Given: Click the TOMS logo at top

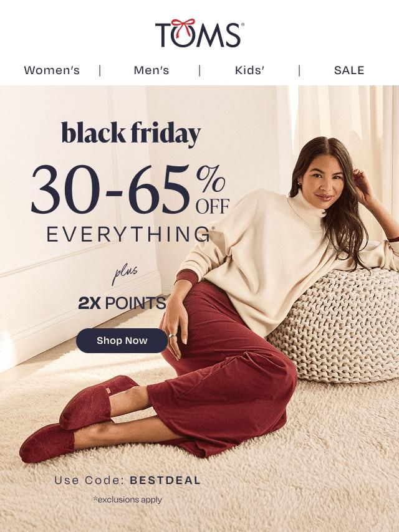Looking at the screenshot, I should 199,33.
